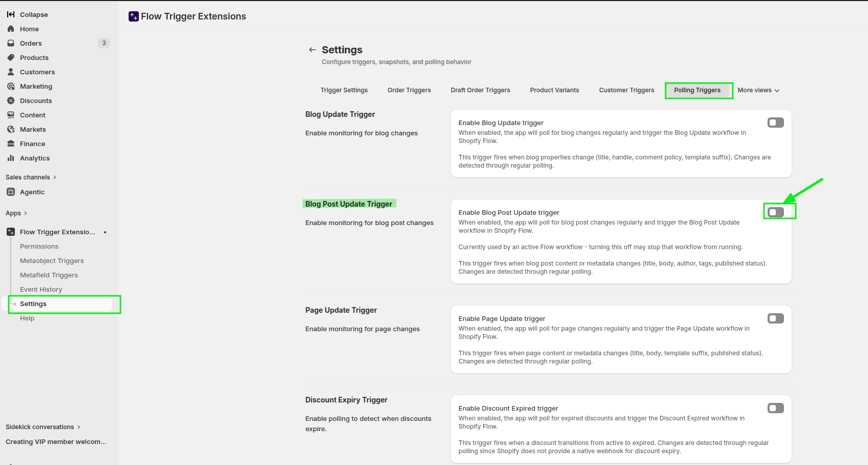
Task: Open Orders via its inbox icon
Action: click(11, 43)
